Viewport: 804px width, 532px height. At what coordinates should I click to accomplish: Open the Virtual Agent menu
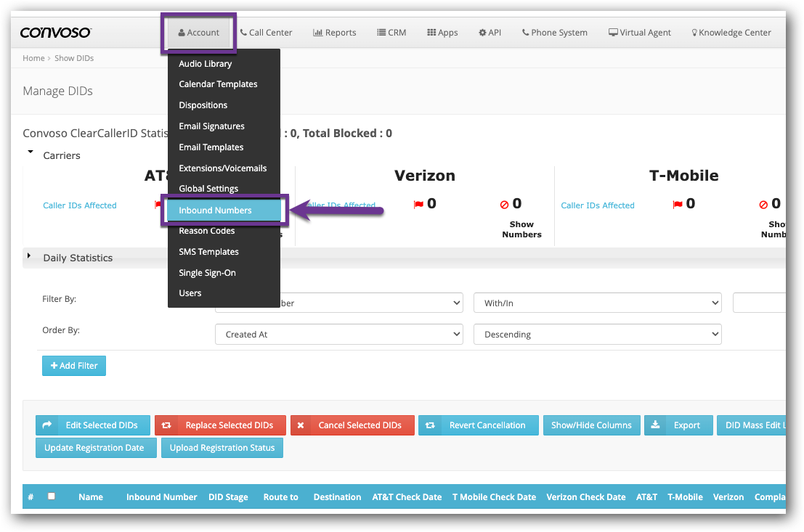[x=639, y=32]
